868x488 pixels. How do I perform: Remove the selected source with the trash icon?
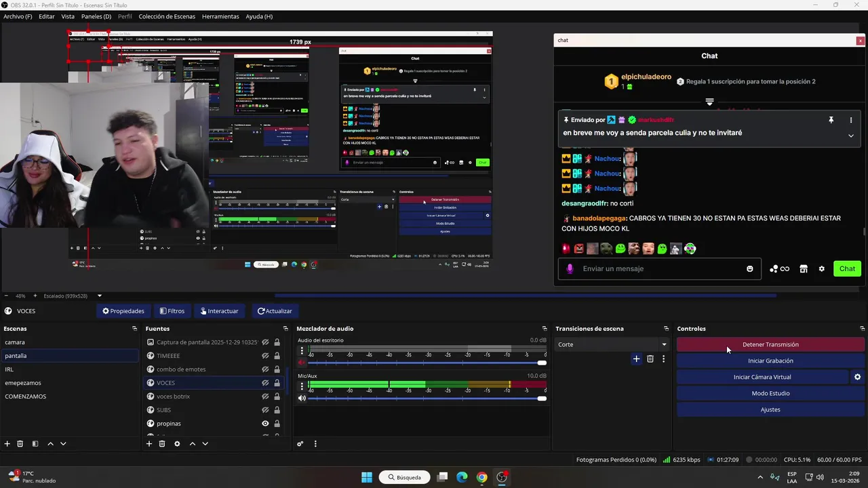coord(162,444)
